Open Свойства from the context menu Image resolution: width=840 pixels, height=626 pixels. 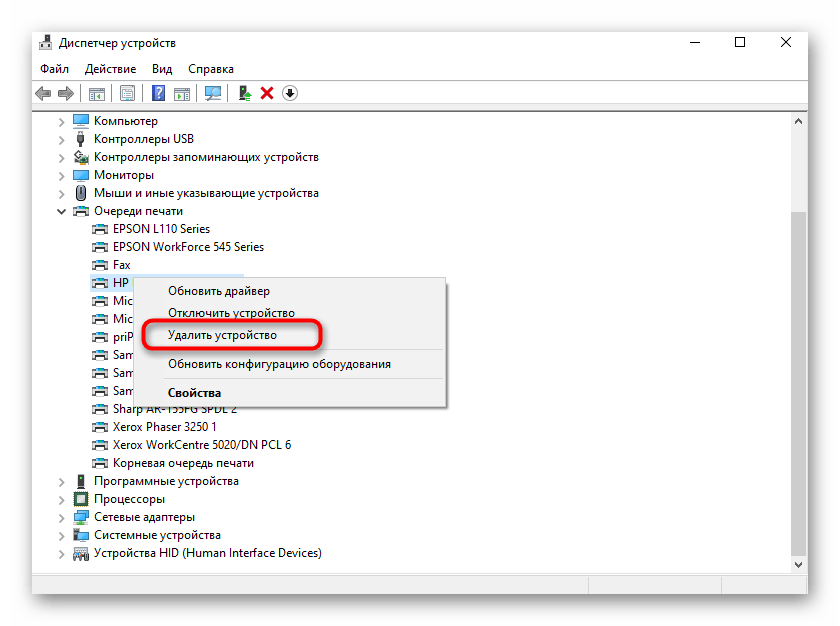coord(196,392)
